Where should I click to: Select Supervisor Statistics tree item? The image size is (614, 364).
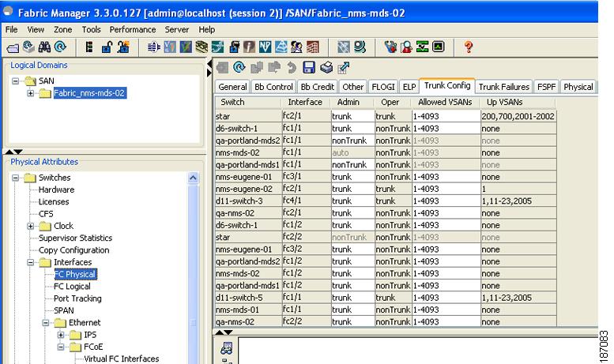(x=75, y=238)
